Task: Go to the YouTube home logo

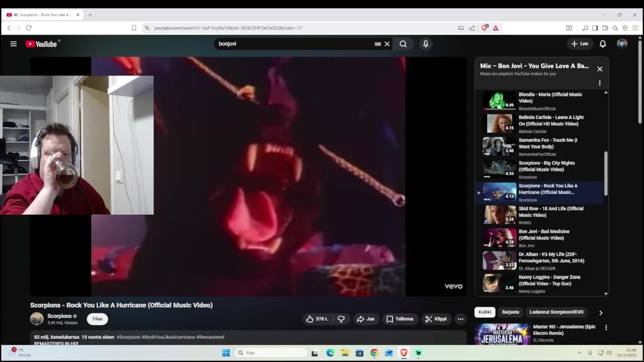Action: (x=42, y=44)
